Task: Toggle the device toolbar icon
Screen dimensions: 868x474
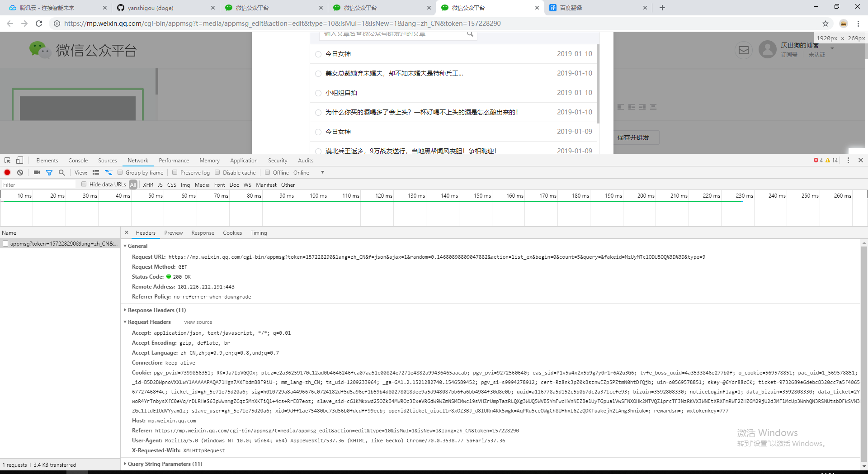Action: coord(19,161)
